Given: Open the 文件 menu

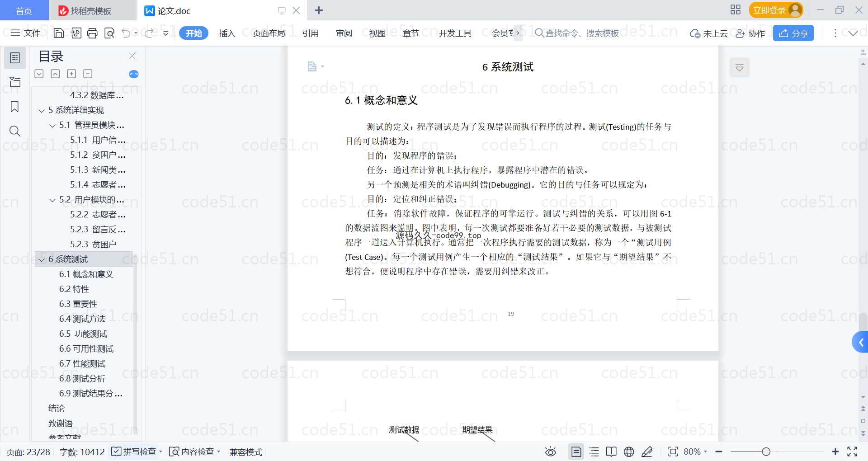Looking at the screenshot, I should coord(26,33).
